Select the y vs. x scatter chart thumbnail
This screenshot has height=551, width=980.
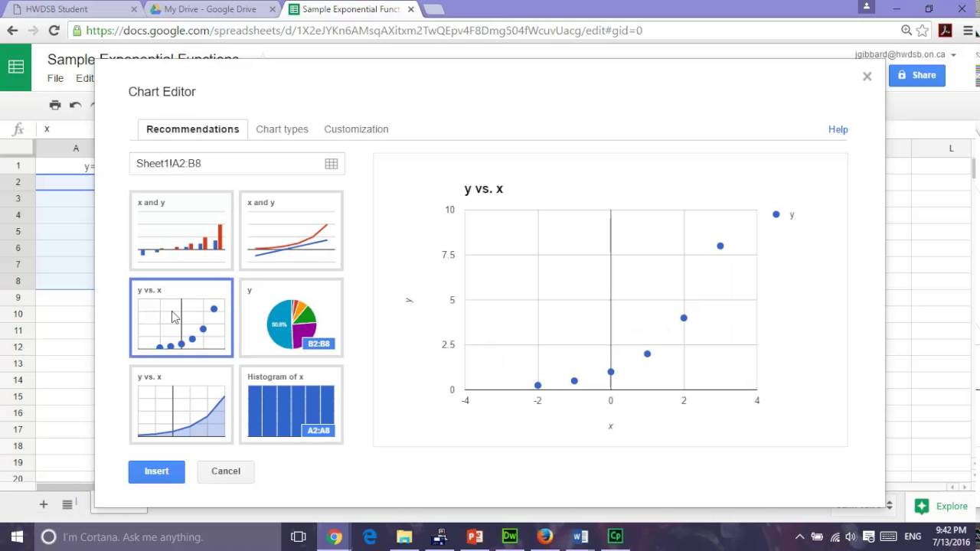click(181, 318)
